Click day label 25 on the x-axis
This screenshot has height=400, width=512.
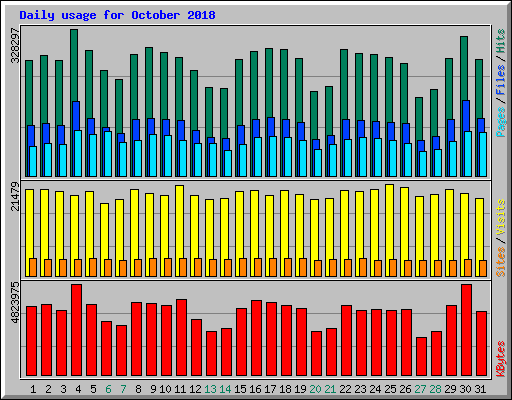click(x=390, y=389)
